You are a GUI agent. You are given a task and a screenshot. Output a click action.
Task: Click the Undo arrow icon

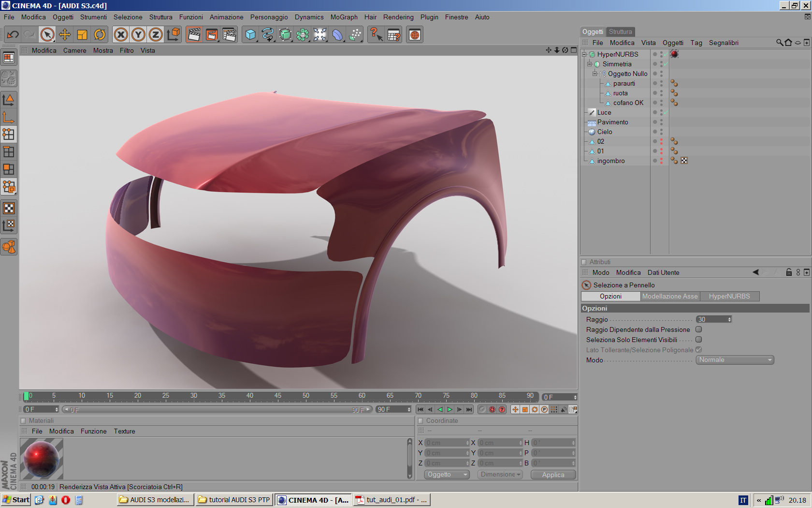pos(13,34)
